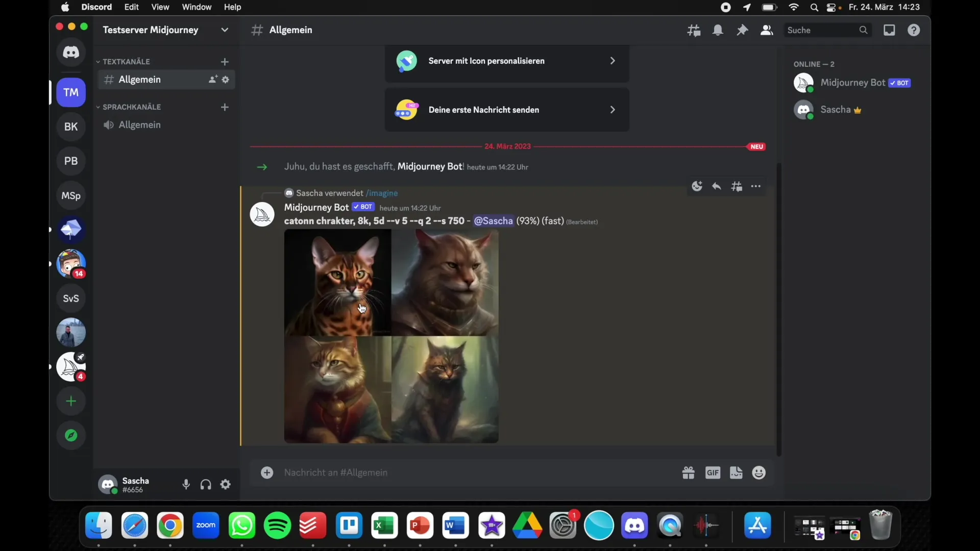Open the sticker picker
This screenshot has width=980, height=551.
point(736,473)
